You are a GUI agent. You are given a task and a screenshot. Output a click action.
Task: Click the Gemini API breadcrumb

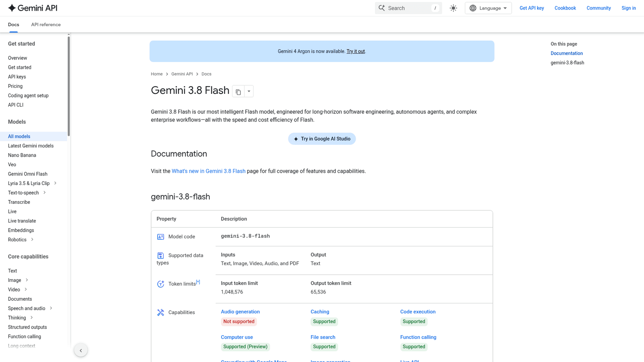[x=182, y=74]
